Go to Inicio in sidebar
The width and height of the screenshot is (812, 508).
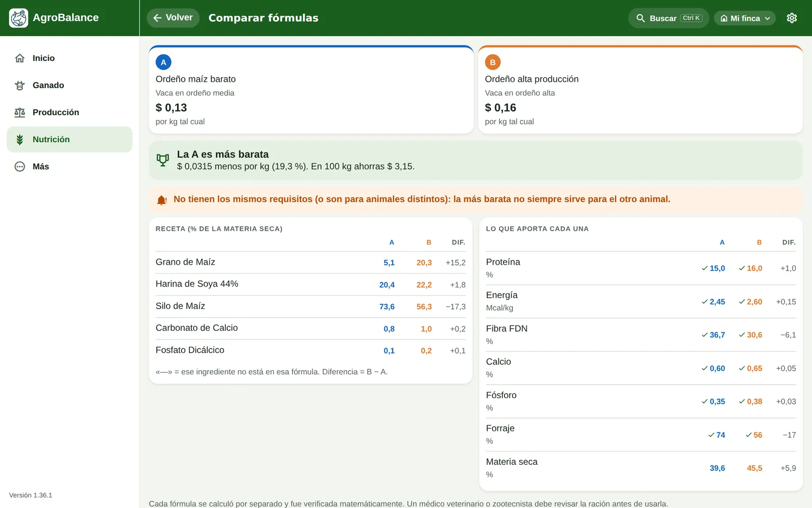[70, 58]
